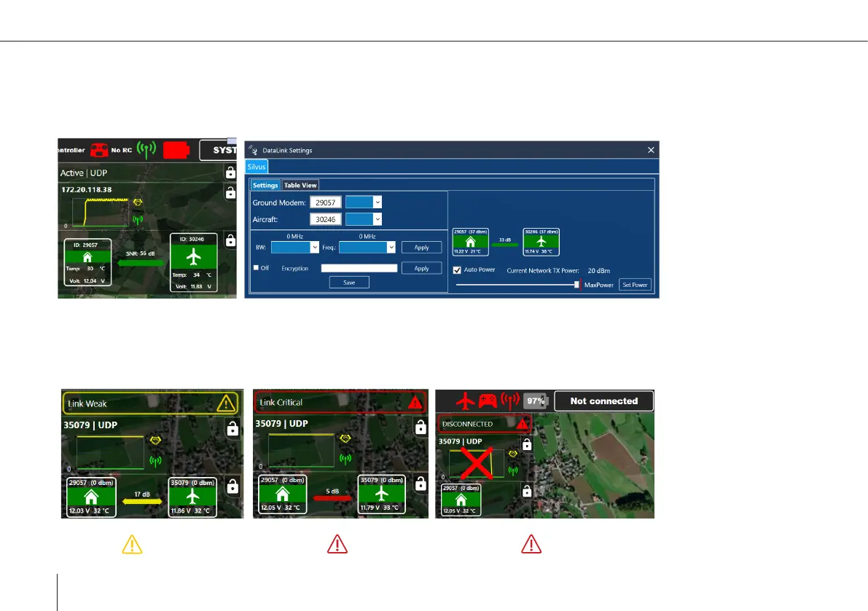
Task: Click the Encryption text field
Action: click(x=359, y=268)
